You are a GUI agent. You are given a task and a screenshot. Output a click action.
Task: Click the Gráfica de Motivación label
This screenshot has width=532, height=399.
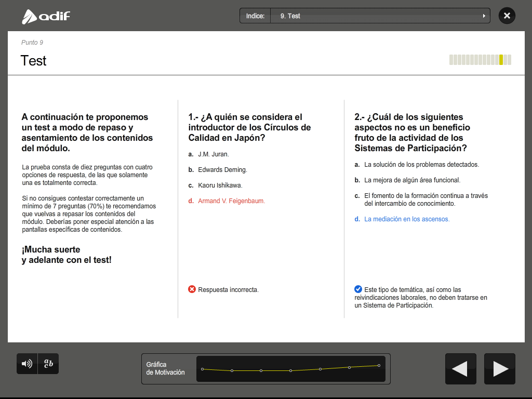point(165,368)
